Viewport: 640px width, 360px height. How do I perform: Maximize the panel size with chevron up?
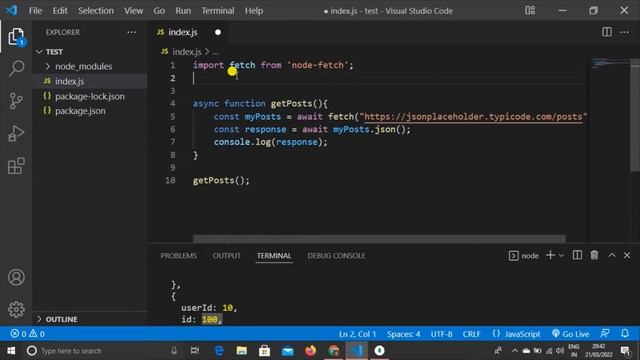(x=612, y=255)
